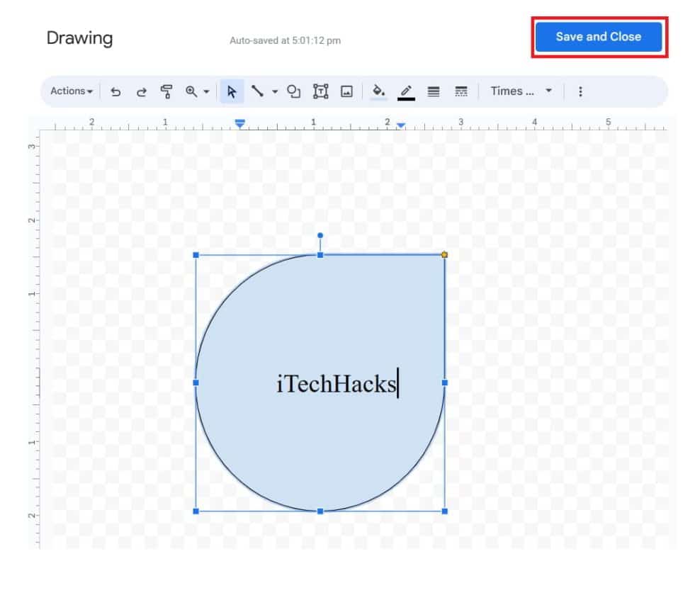Image resolution: width=700 pixels, height=595 pixels.
Task: Click the Undo icon
Action: [x=116, y=91]
